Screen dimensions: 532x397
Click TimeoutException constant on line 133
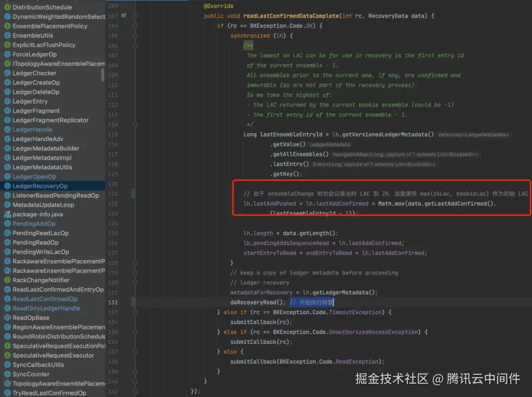[x=355, y=312]
